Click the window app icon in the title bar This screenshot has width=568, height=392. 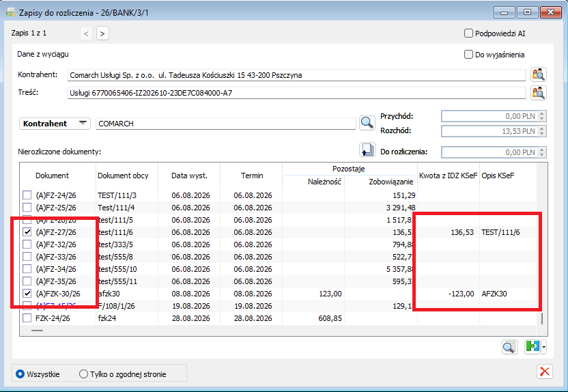coord(11,13)
